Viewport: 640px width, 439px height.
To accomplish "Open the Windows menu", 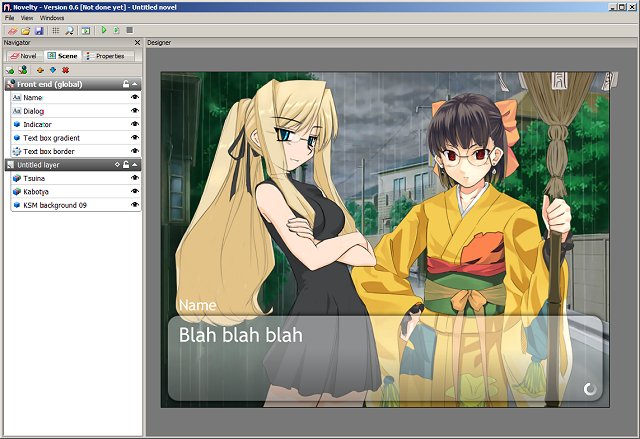I will tap(52, 18).
